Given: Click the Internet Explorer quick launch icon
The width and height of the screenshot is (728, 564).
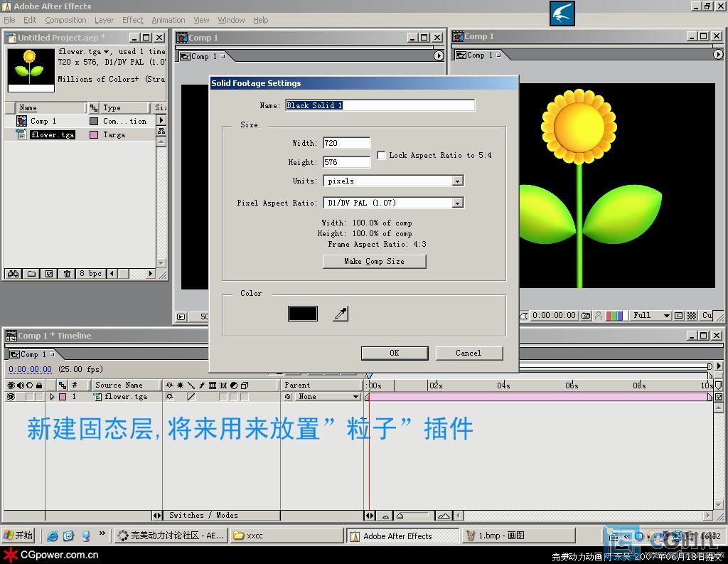Looking at the screenshot, I should (x=53, y=536).
